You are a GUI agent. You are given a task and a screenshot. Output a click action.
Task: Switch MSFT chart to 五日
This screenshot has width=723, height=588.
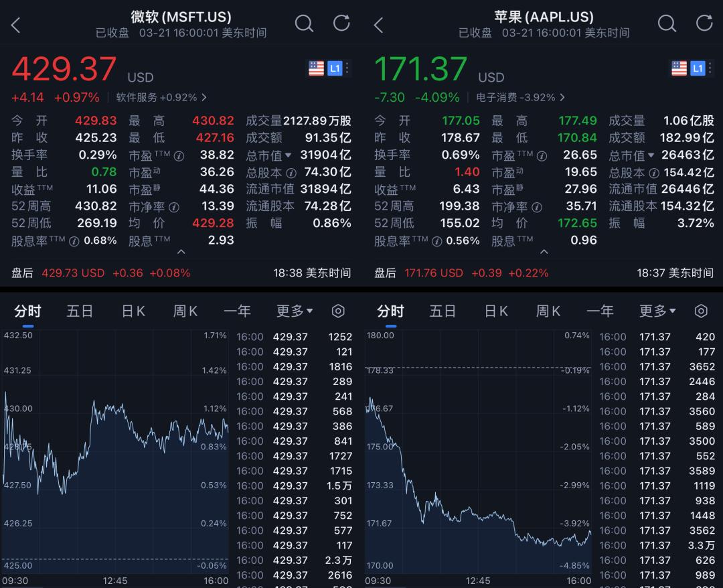(80, 311)
